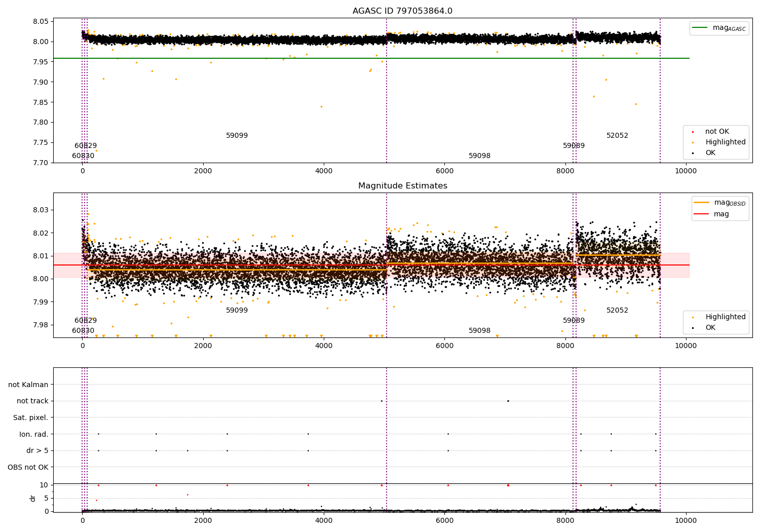Viewport: 760px width, 532px height.
Task: Click the "8.01" y-tick in middle plot
Action: pos(41,256)
